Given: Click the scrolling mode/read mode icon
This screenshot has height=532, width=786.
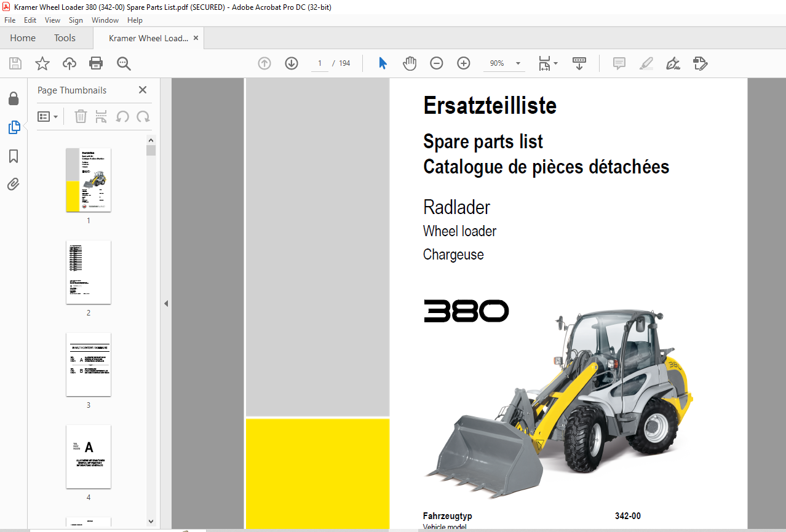Looking at the screenshot, I should pos(579,63).
